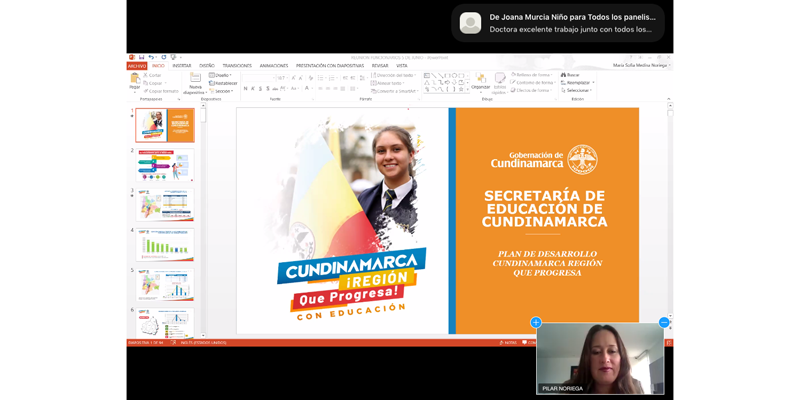Click the font name combo box

click(259, 78)
